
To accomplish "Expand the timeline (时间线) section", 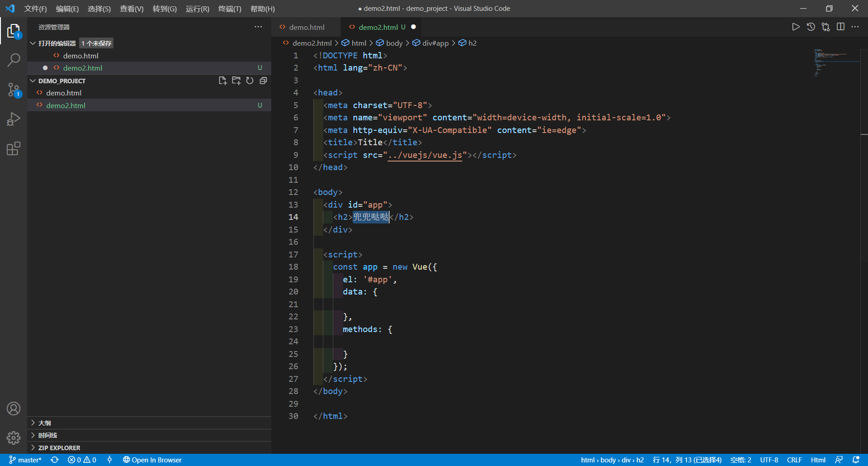I will coord(149,435).
